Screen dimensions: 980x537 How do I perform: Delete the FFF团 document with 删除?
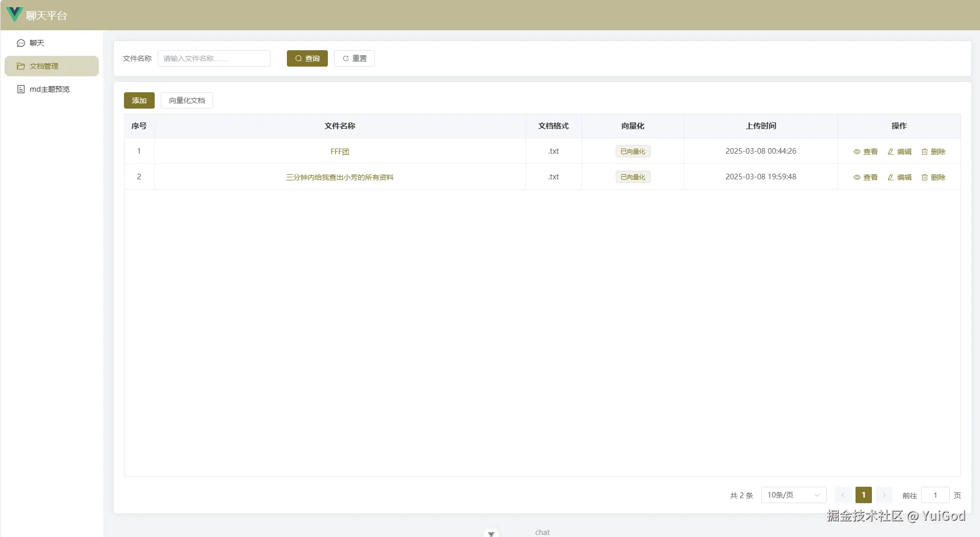point(933,152)
